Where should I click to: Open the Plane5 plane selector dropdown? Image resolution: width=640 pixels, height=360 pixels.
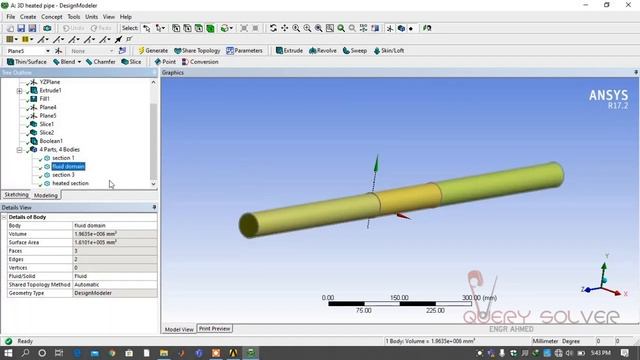coord(47,51)
